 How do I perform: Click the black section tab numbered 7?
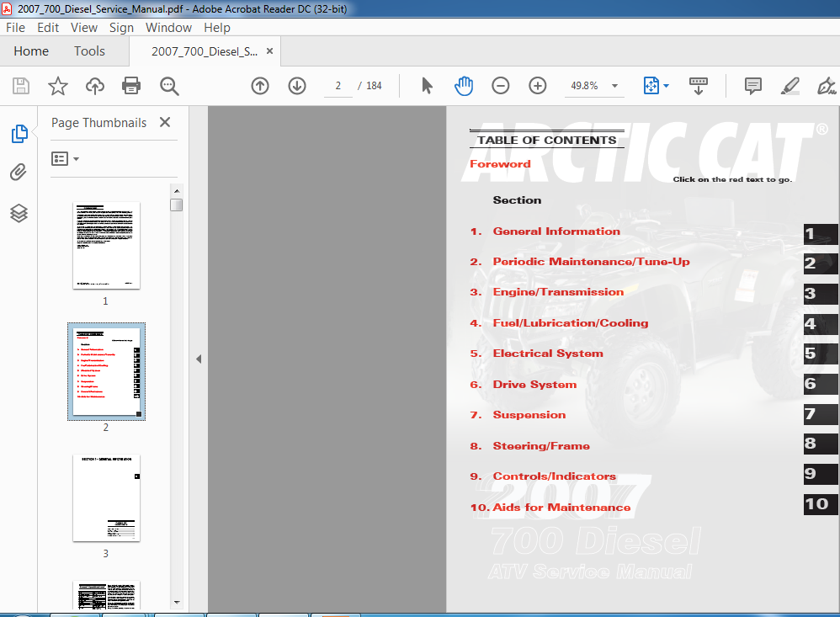point(820,414)
